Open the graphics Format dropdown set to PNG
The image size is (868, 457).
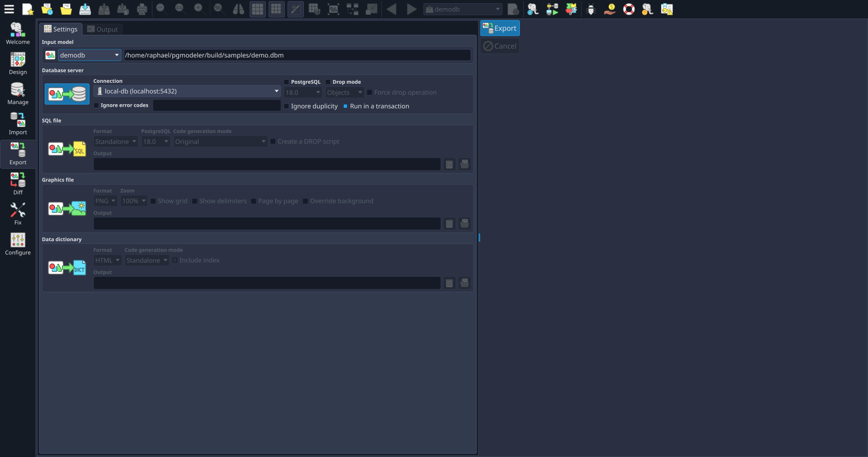click(104, 201)
